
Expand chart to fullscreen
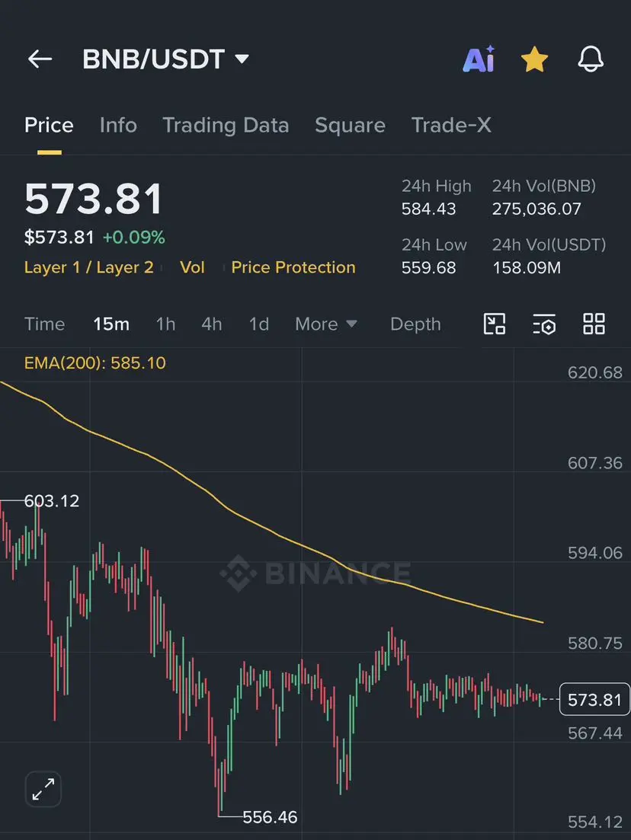(43, 789)
